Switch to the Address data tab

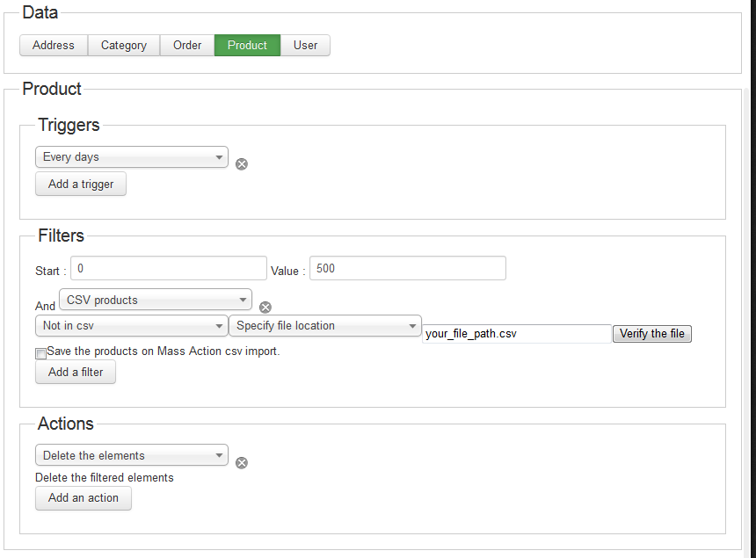(54, 46)
